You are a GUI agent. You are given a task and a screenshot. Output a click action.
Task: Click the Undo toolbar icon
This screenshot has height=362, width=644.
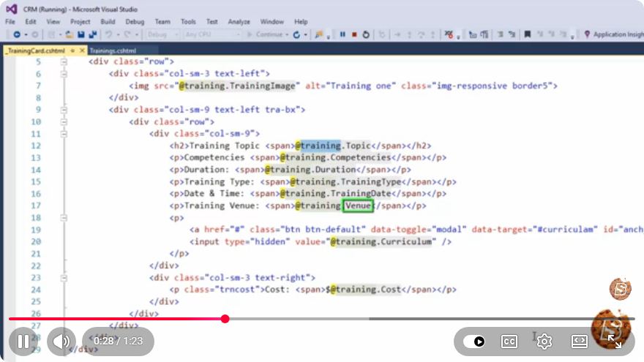point(108,35)
